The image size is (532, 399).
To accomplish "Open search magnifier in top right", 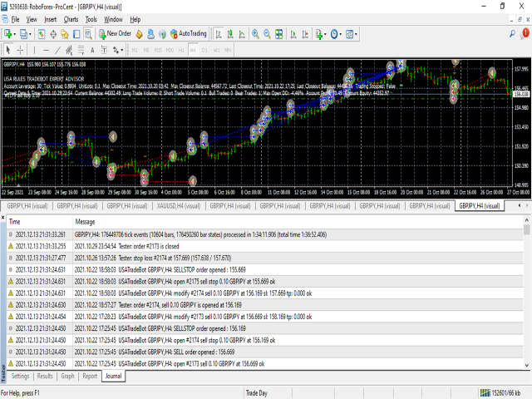I will click(x=512, y=33).
